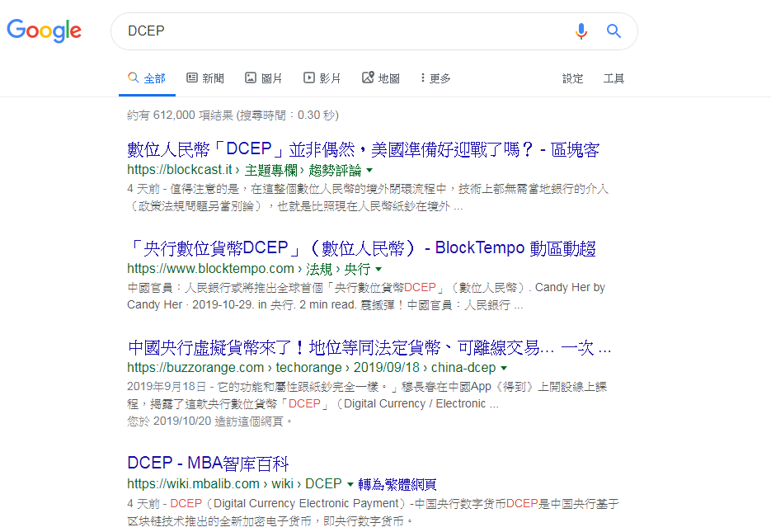The height and width of the screenshot is (532, 771).
Task: Open the 中國央行虛擬貨幣來了 result title
Action: point(369,347)
